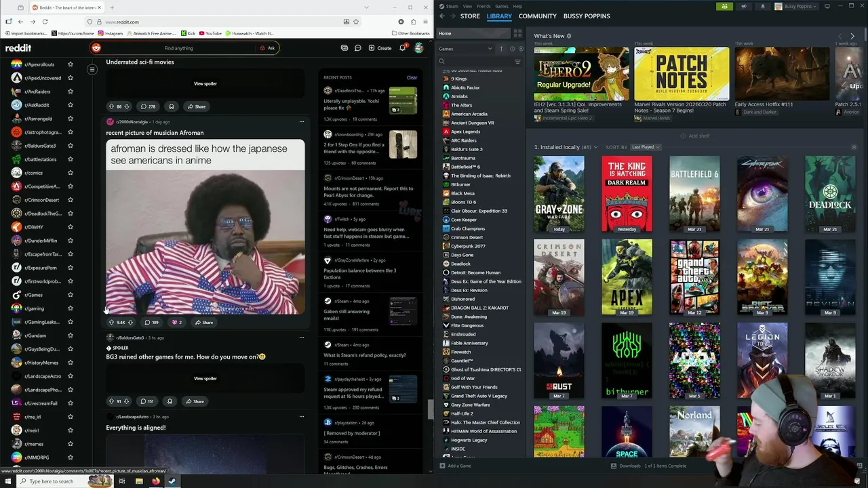Open overflow menu on Afroman post
The image size is (868, 488).
pyautogui.click(x=302, y=122)
